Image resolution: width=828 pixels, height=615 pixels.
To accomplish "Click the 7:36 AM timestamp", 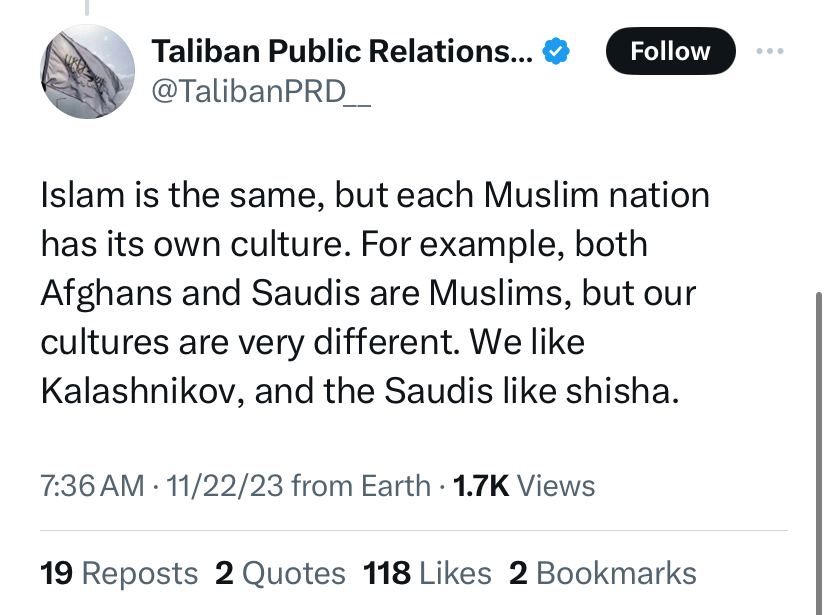I will tap(92, 486).
